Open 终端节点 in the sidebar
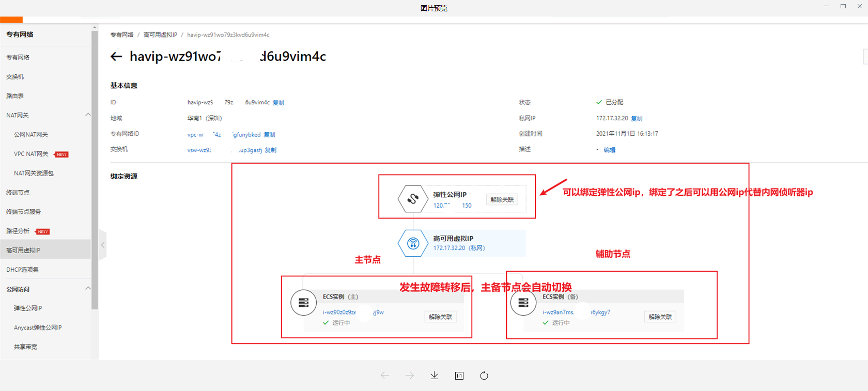 pyautogui.click(x=18, y=192)
